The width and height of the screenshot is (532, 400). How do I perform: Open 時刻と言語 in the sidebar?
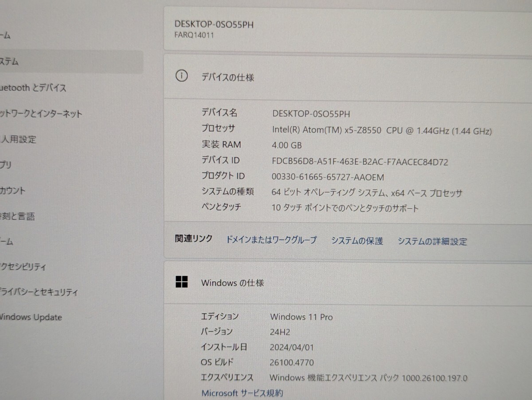pos(17,216)
